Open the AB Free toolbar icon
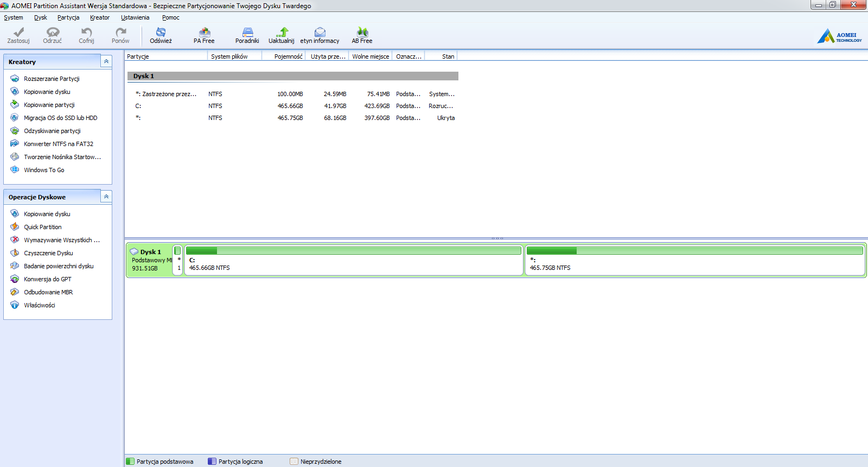Screen dimensions: 868x467 pos(362,32)
